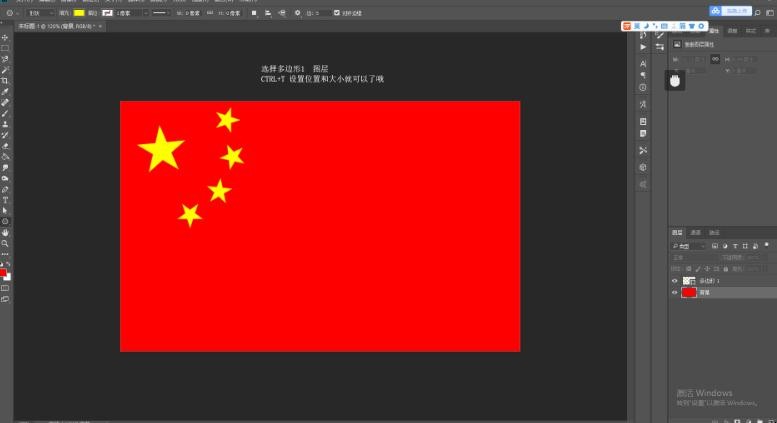Open path arrangement options
Image resolution: width=777 pixels, height=423 pixels.
point(282,13)
